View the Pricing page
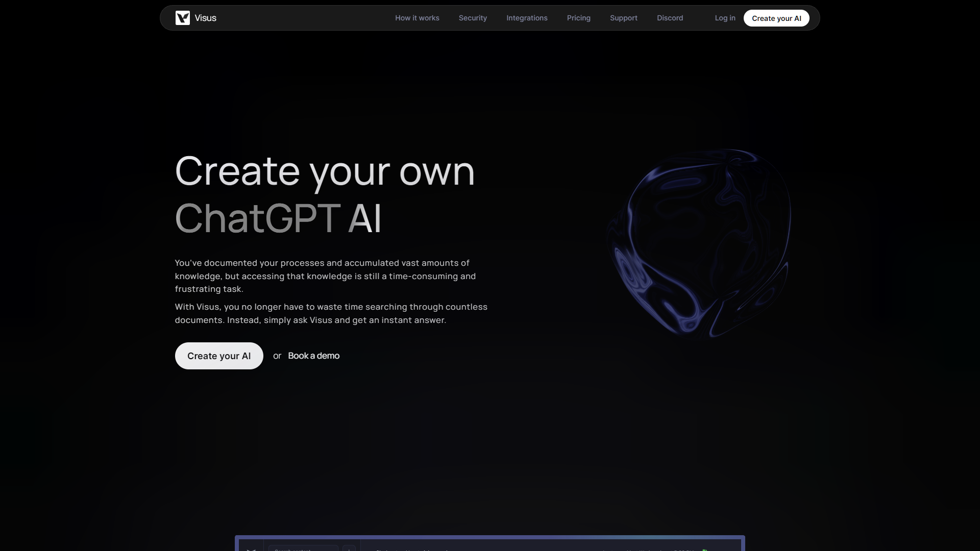The height and width of the screenshot is (551, 980). point(578,18)
